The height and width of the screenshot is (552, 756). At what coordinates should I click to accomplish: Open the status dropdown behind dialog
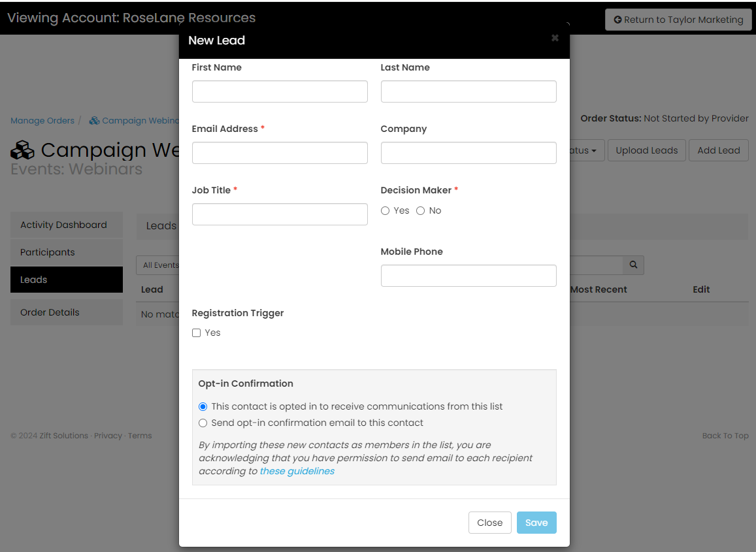coord(587,150)
